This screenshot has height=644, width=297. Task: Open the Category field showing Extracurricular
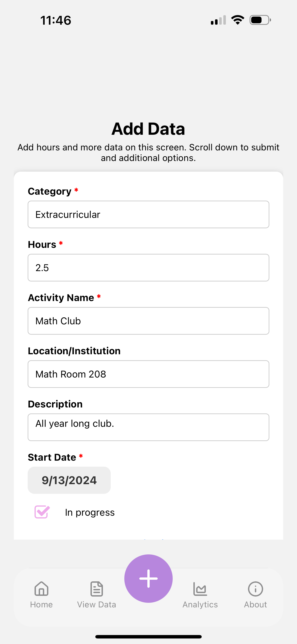click(x=148, y=214)
